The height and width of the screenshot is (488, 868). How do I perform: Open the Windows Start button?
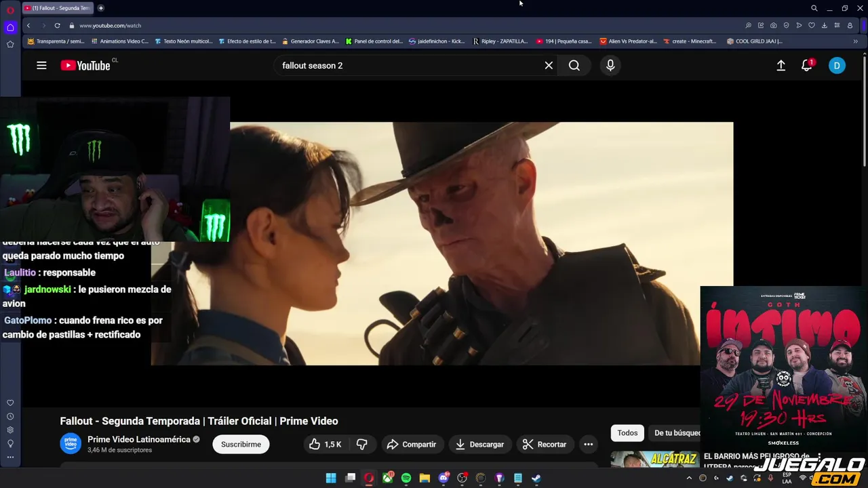click(331, 478)
